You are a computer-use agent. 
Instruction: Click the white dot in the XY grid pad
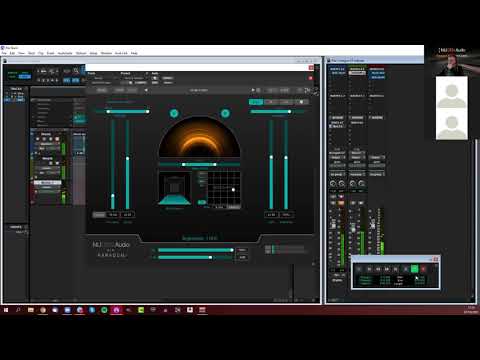[x=233, y=190]
